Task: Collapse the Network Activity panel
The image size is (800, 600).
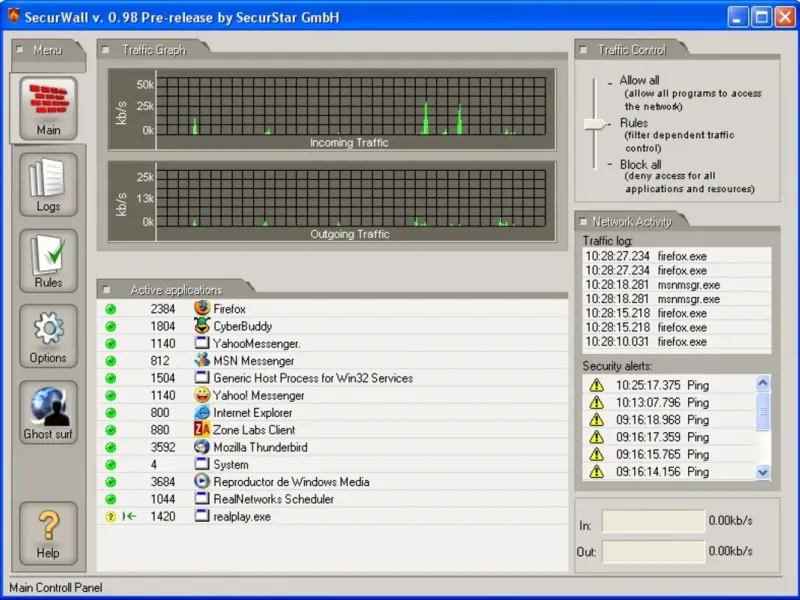Action: point(584,221)
